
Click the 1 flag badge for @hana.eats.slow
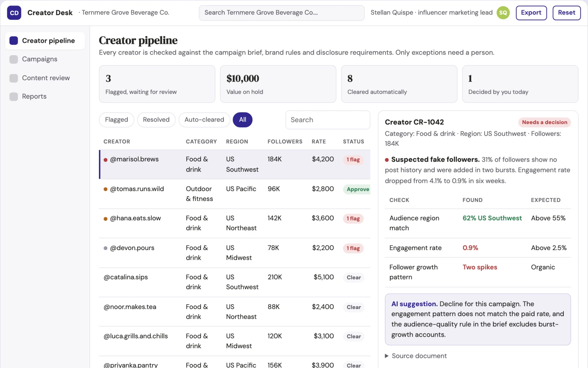tap(353, 219)
